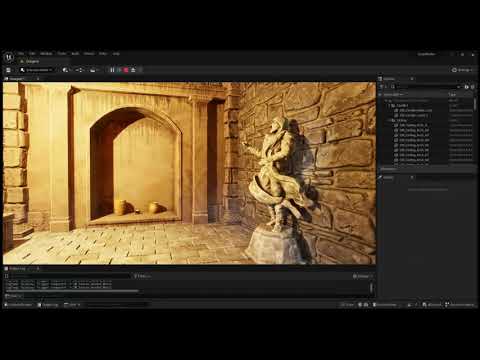Open the Cinematics toolbar dropdown
This screenshot has width=480, height=360.
[94, 70]
